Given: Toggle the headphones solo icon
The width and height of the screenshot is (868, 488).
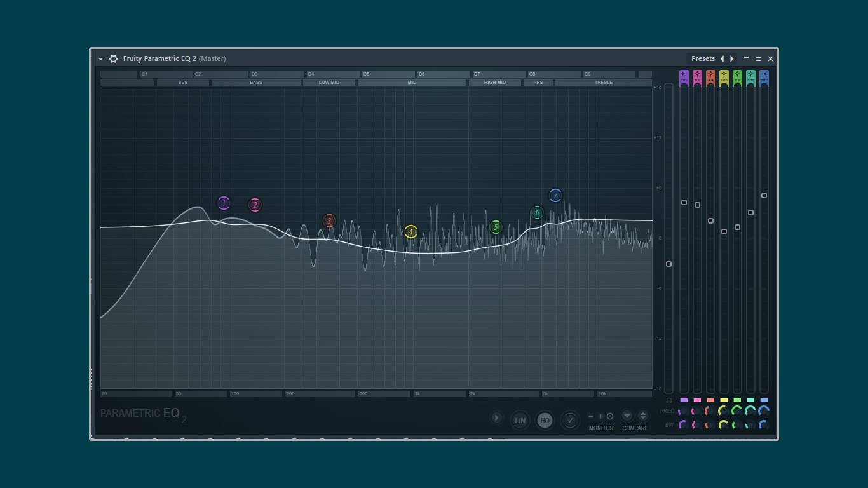Looking at the screenshot, I should point(668,400).
